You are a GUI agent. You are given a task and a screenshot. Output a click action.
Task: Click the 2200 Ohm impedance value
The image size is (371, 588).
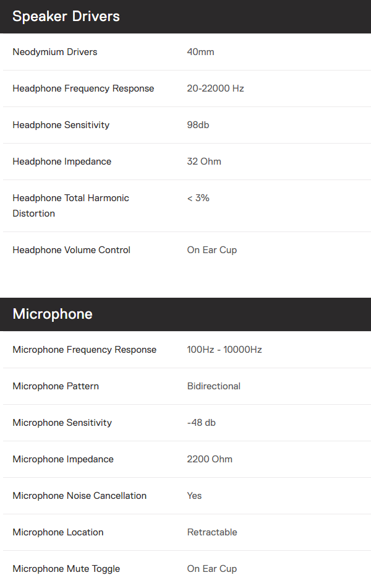210,459
